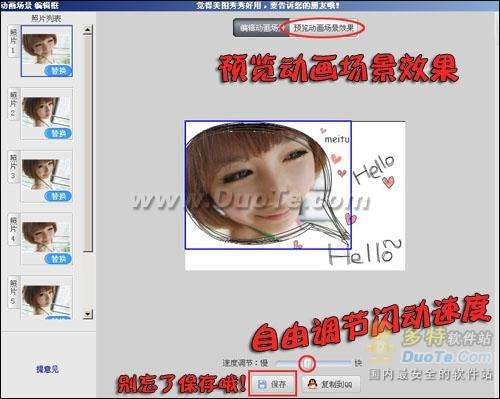Viewport: 500px width, 399px height.
Task: Select photo 1 thumbnail in the list
Action: click(x=47, y=51)
